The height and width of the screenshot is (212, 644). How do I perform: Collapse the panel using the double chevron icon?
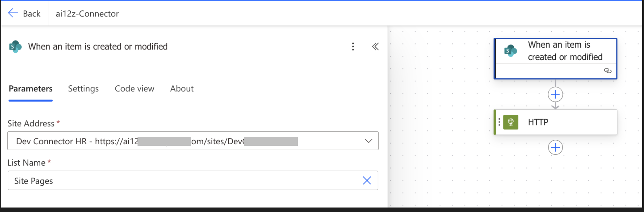click(375, 47)
